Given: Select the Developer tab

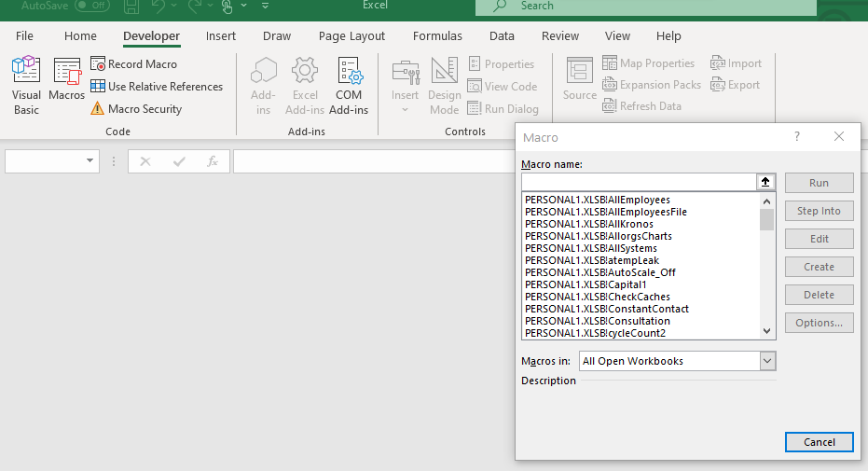Looking at the screenshot, I should (151, 36).
